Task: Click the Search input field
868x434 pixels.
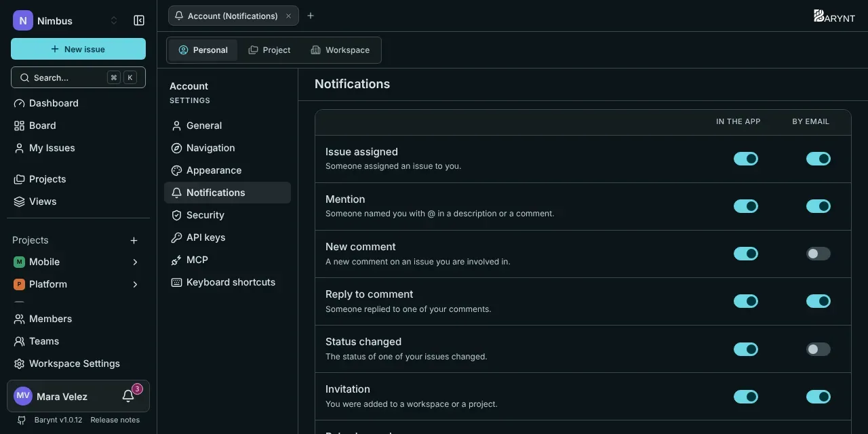Action: click(x=78, y=77)
